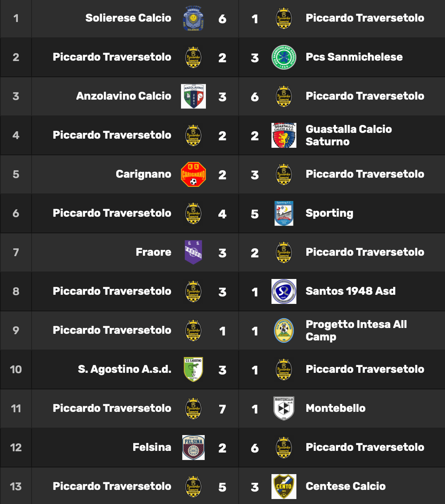Image resolution: width=445 pixels, height=504 pixels.
Task: Select the Montebello black-and-white shield
Action: click(284, 409)
